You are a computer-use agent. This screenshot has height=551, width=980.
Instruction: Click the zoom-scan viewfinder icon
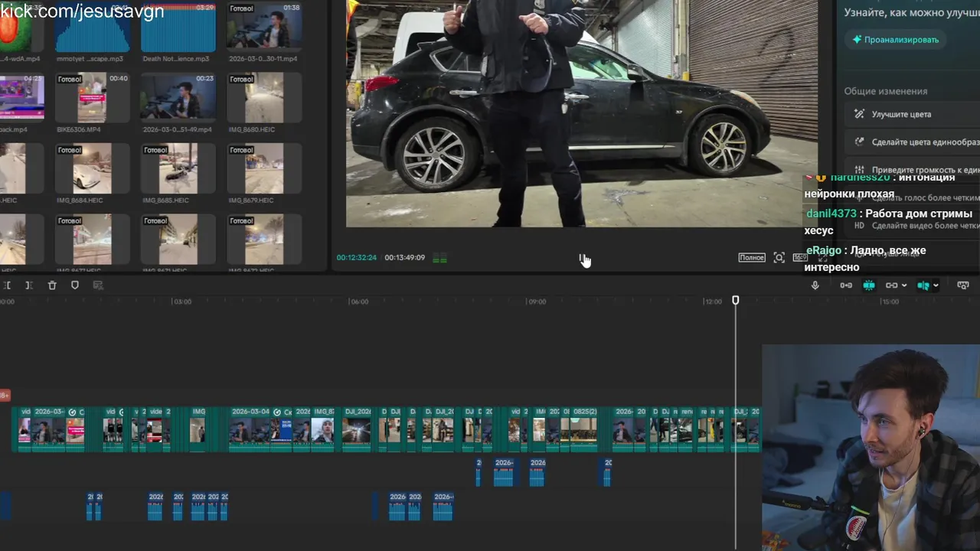pos(779,258)
